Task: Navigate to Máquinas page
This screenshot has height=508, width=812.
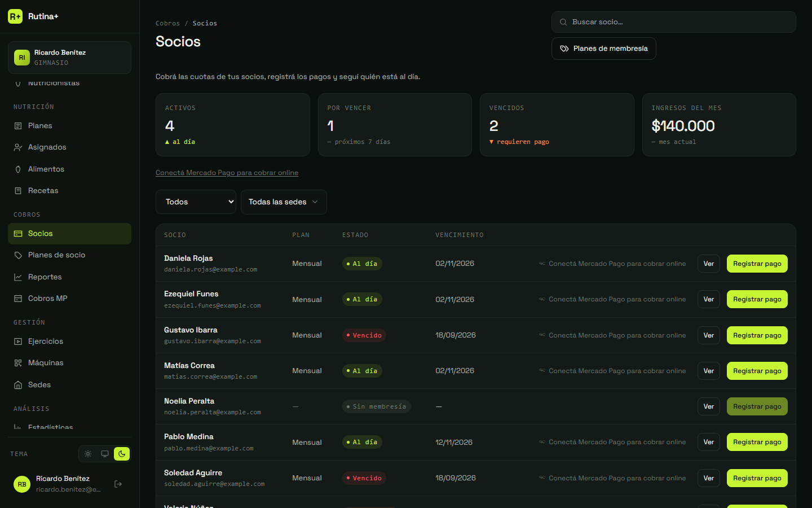Action: click(x=69, y=363)
